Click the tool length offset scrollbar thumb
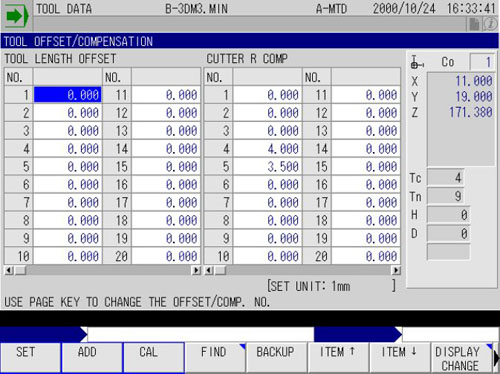Screen dimensions: 500x374 21,270
